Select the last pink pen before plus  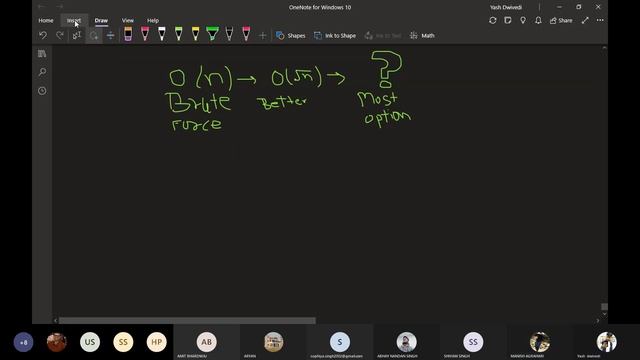[246, 34]
